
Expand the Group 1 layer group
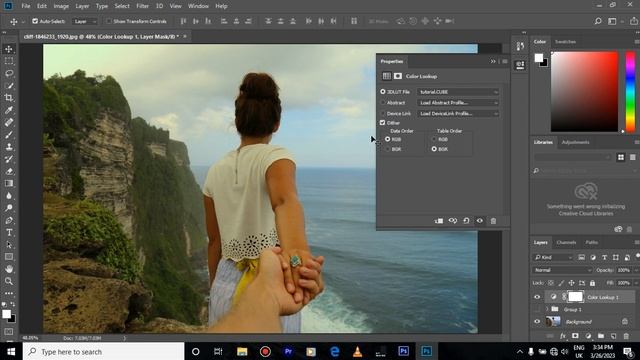point(547,309)
